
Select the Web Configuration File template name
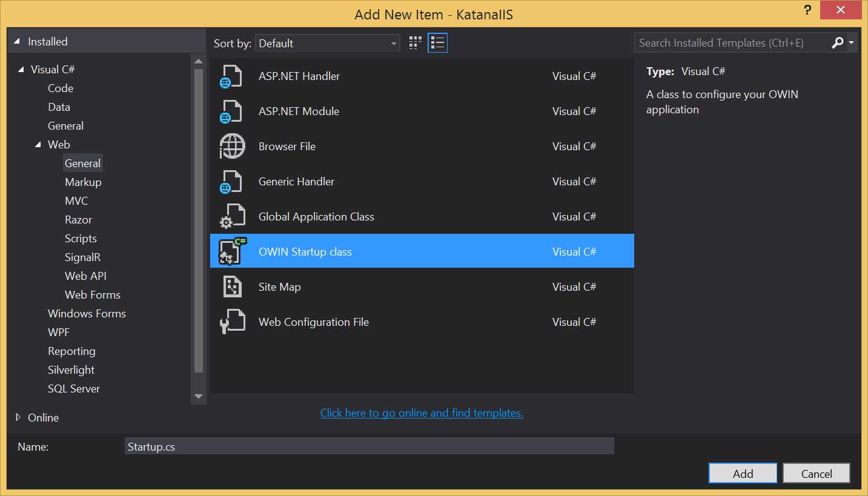click(313, 322)
